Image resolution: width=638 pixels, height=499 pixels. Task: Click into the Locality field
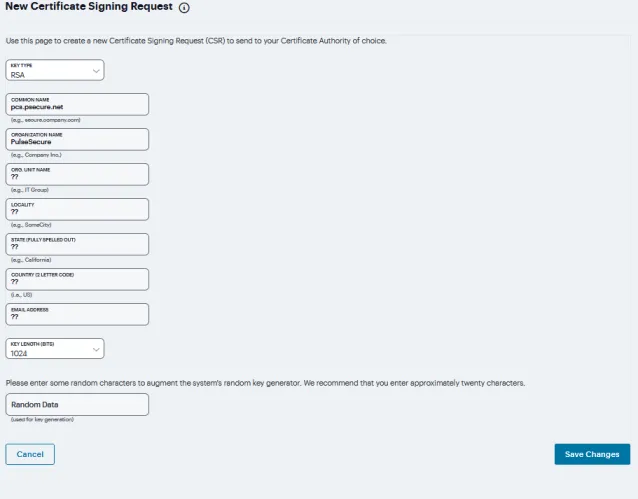(77, 209)
